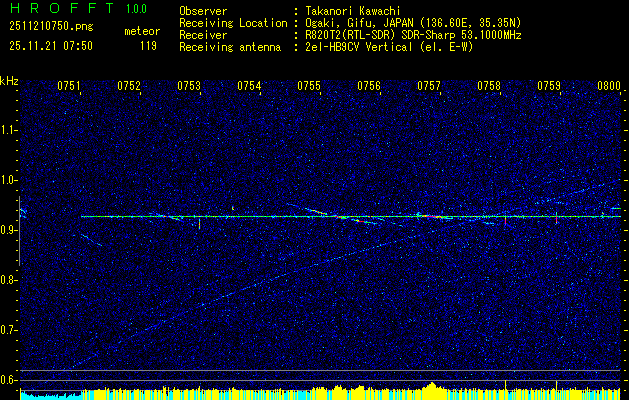Screen dimensions: 629x400
Task: Select the 2511210750.png filename text
Action: coord(51,27)
